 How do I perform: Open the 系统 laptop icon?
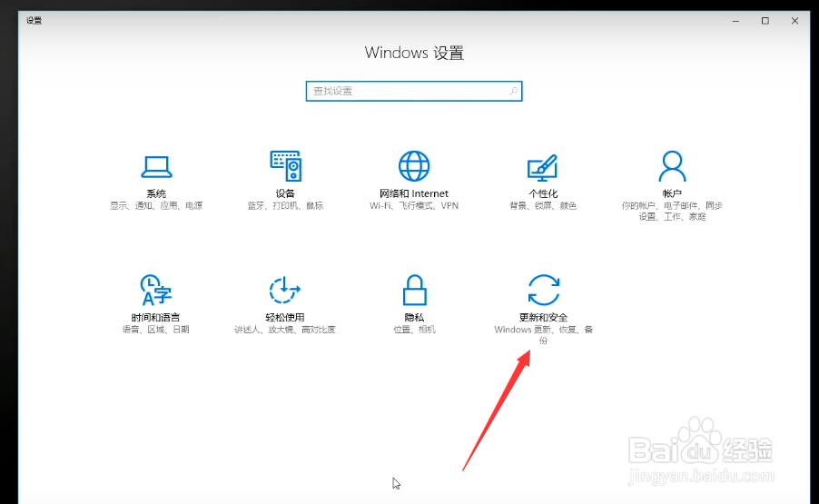click(156, 167)
